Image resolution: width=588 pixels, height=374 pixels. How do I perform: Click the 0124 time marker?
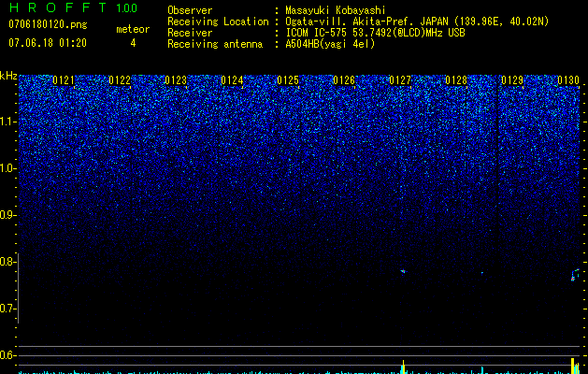232,80
